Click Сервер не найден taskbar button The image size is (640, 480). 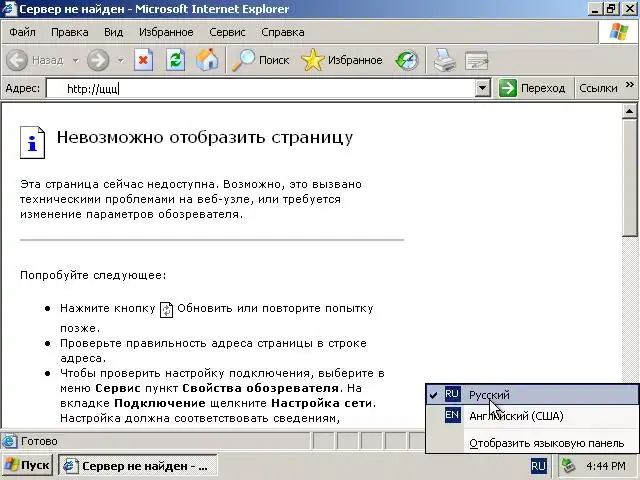pos(138,466)
